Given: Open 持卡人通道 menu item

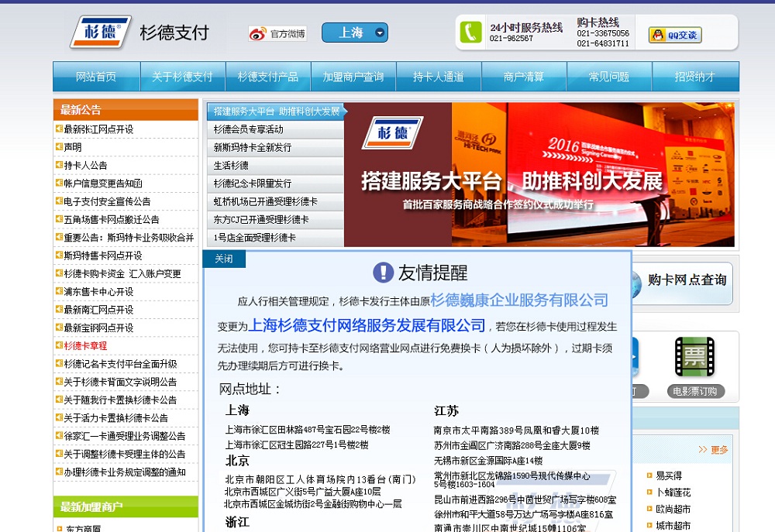Looking at the screenshot, I should (x=439, y=77).
